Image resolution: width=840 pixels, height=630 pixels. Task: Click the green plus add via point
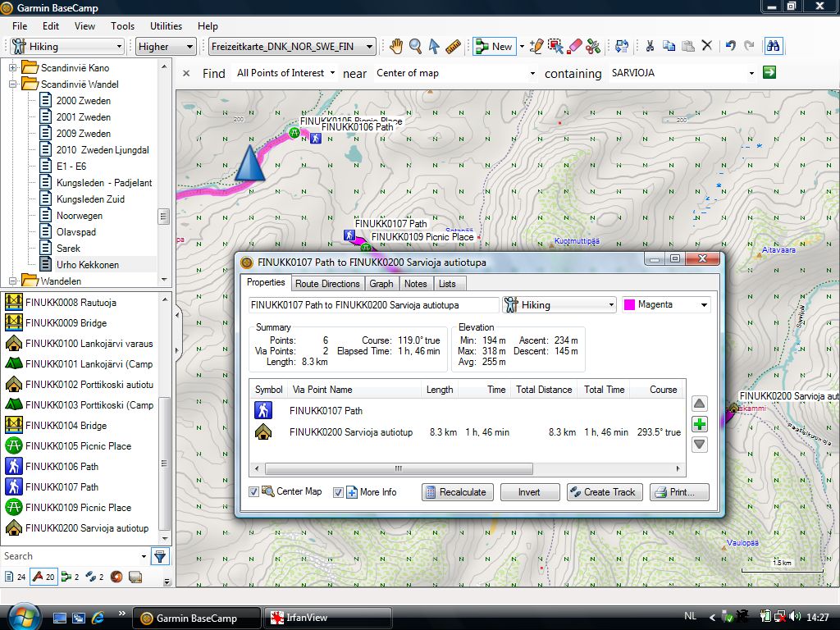tap(699, 424)
